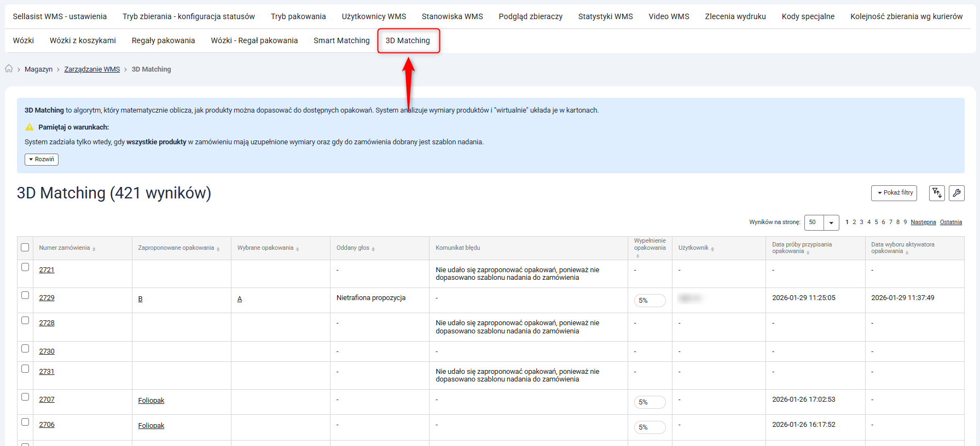This screenshot has width=980, height=446.
Task: Click the home icon in the breadcrumb
Action: [9, 69]
